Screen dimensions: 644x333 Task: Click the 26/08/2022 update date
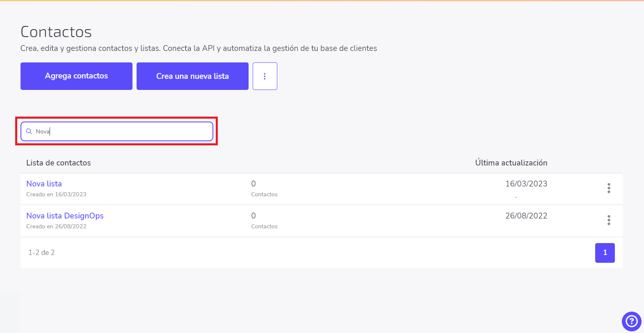pos(526,216)
